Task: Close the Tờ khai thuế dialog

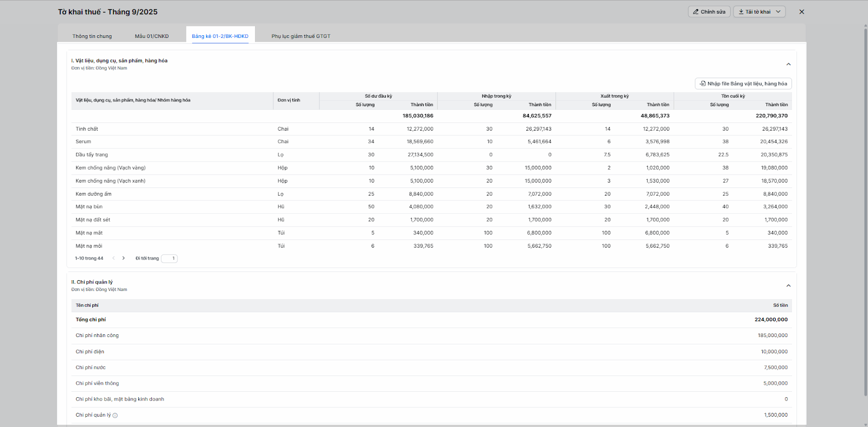Action: tap(801, 12)
